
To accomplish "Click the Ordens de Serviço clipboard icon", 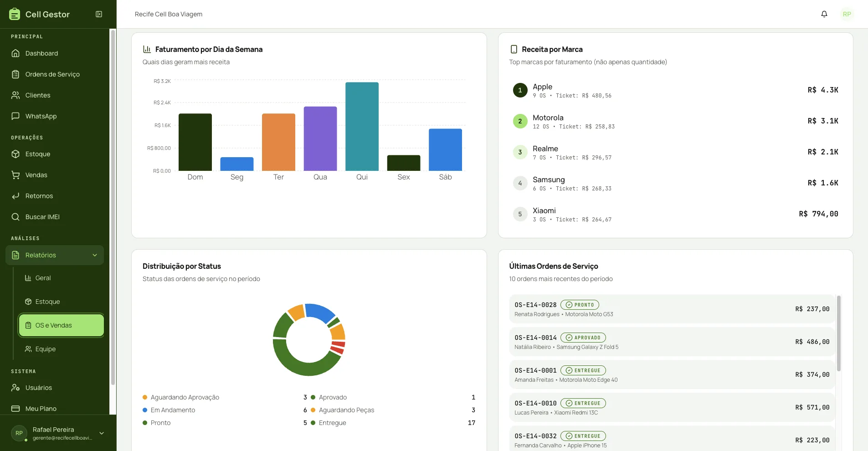I will pos(15,74).
